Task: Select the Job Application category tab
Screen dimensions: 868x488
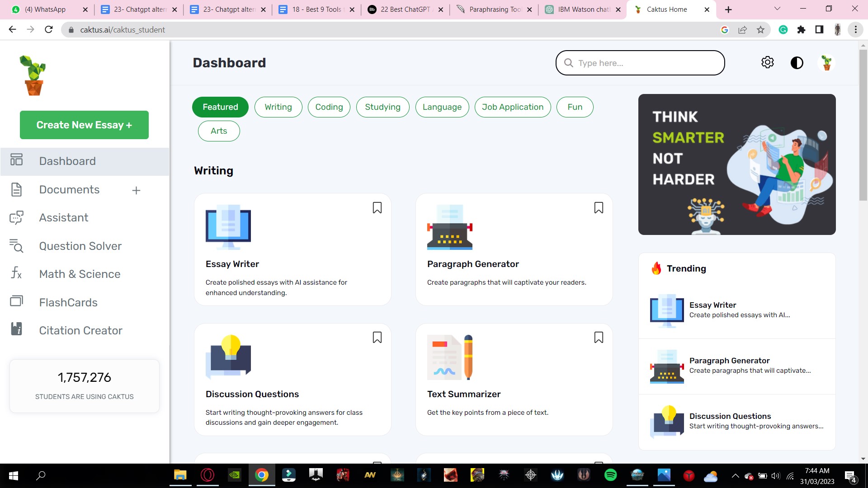Action: [512, 107]
